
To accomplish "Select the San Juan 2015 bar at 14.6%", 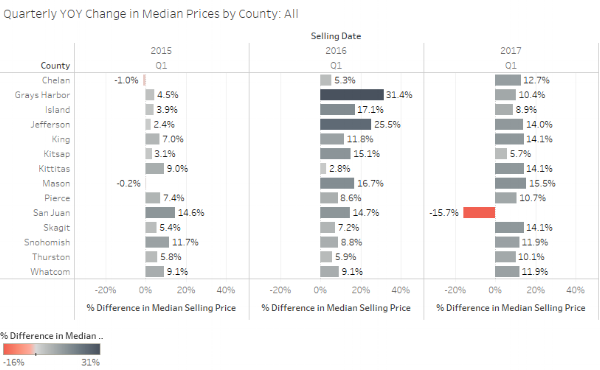I will pyautogui.click(x=160, y=212).
